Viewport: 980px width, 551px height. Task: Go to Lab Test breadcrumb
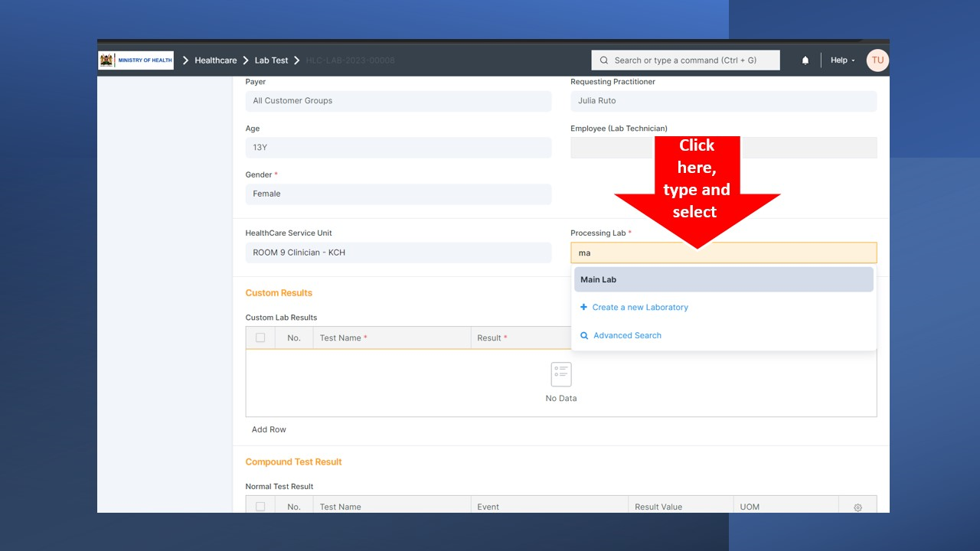click(x=271, y=60)
